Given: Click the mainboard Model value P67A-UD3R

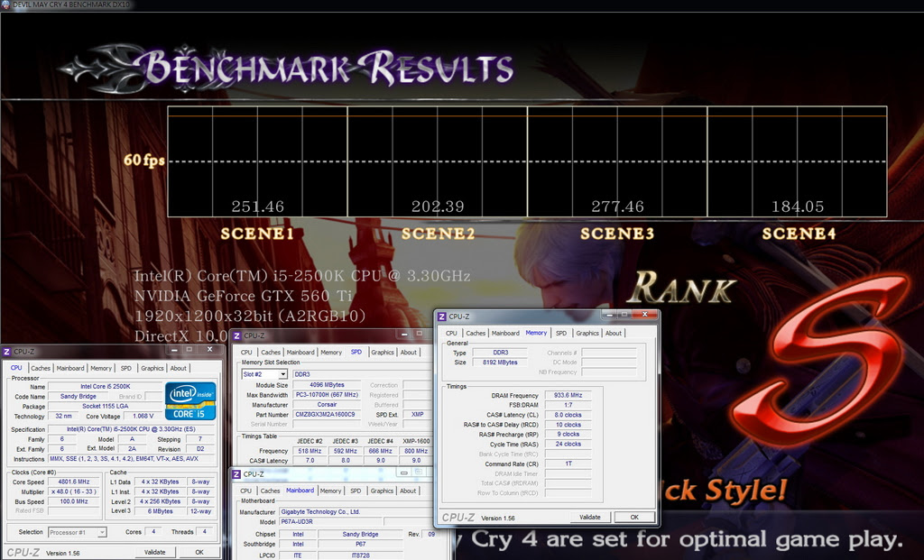Looking at the screenshot, I should pos(331,522).
